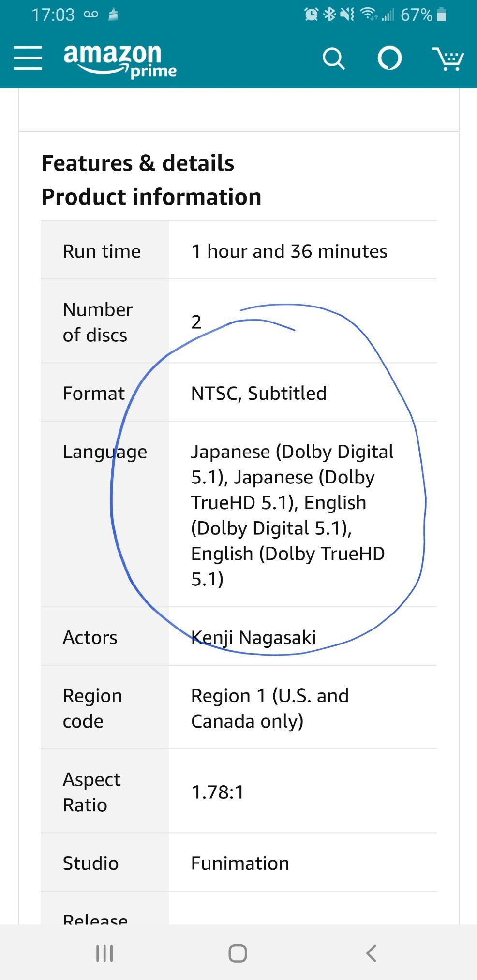Tap the Language audio details text
The image size is (477, 980).
click(292, 515)
